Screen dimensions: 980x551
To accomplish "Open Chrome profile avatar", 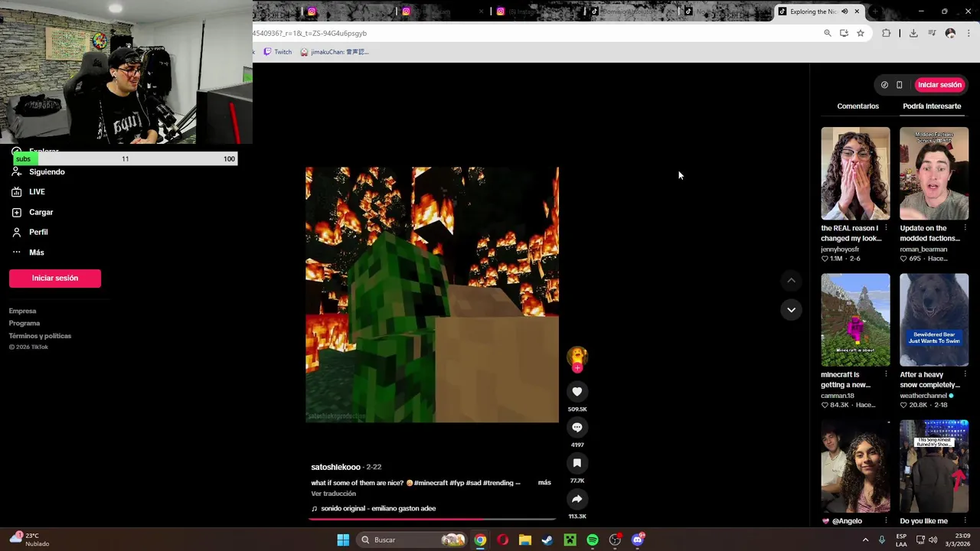I will click(950, 34).
